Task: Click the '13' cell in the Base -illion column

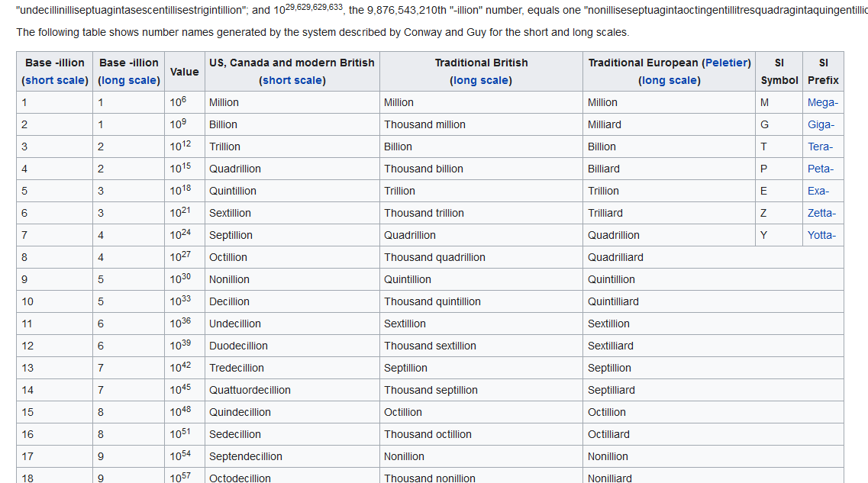Action: pyautogui.click(x=55, y=368)
